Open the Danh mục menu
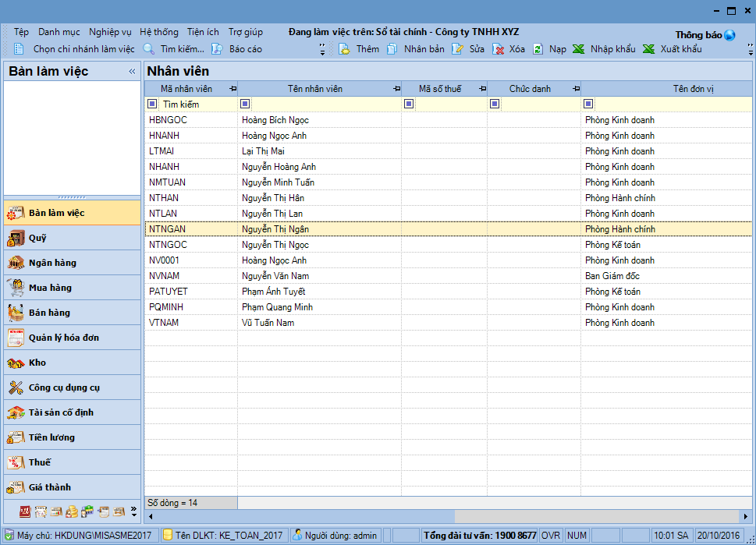 pyautogui.click(x=59, y=32)
